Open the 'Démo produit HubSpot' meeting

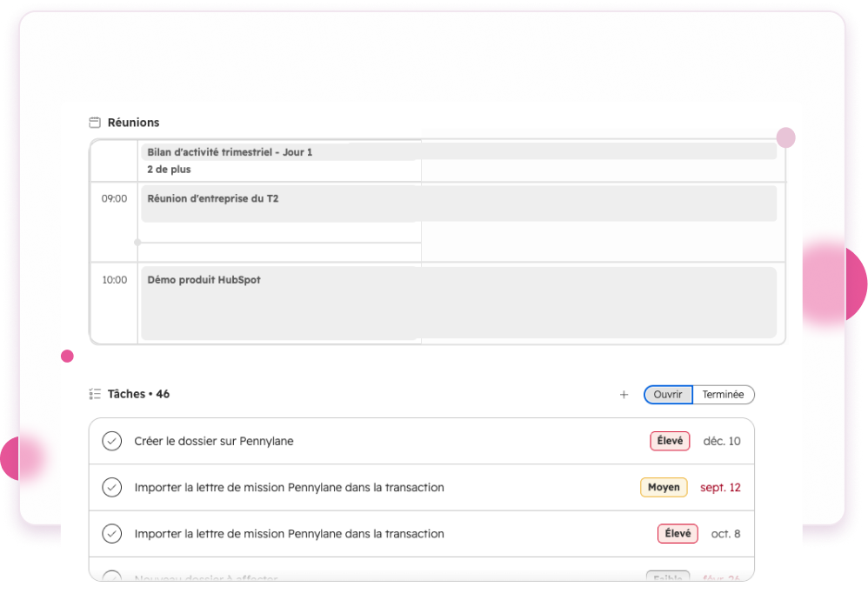[x=459, y=303]
